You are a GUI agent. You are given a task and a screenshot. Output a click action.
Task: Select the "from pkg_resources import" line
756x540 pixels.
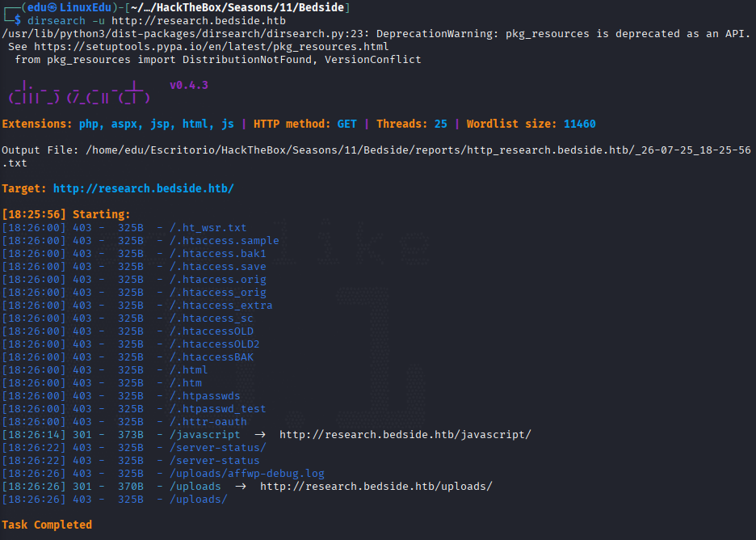(x=217, y=60)
